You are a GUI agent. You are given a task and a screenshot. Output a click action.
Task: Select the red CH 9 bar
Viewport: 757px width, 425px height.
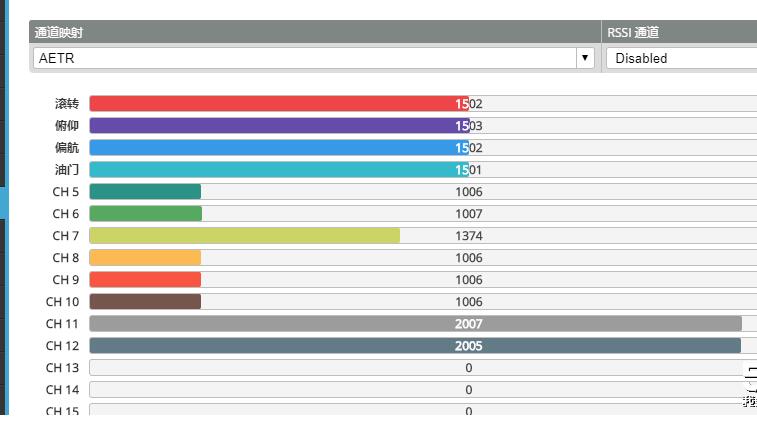[x=145, y=280]
